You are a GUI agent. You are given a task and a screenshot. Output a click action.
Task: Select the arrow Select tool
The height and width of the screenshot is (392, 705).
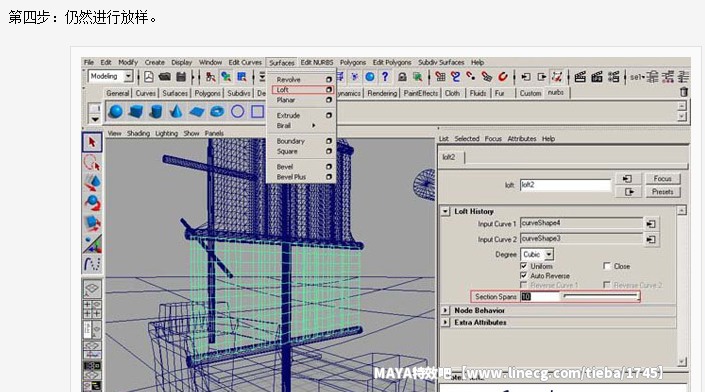(x=92, y=143)
